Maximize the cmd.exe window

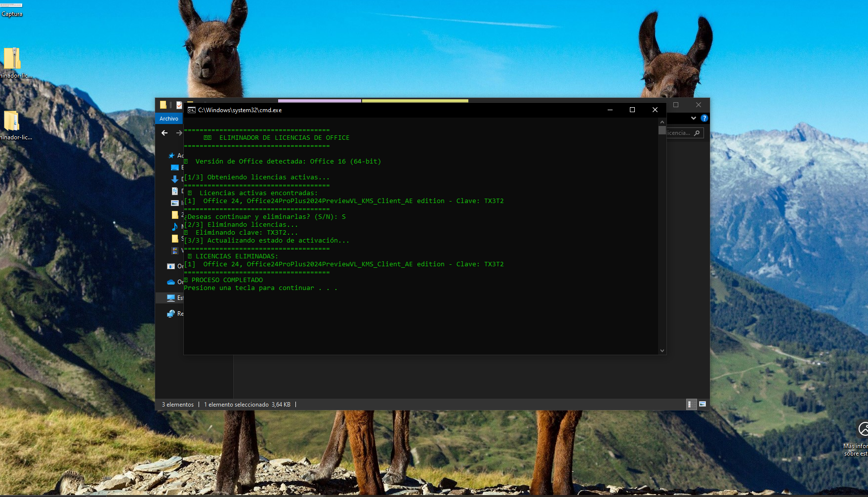[x=632, y=110]
